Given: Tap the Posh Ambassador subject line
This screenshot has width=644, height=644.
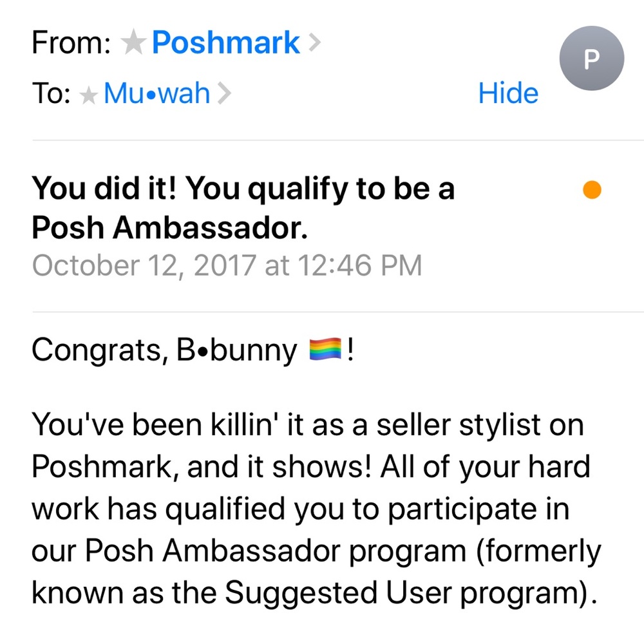Looking at the screenshot, I should 243,207.
